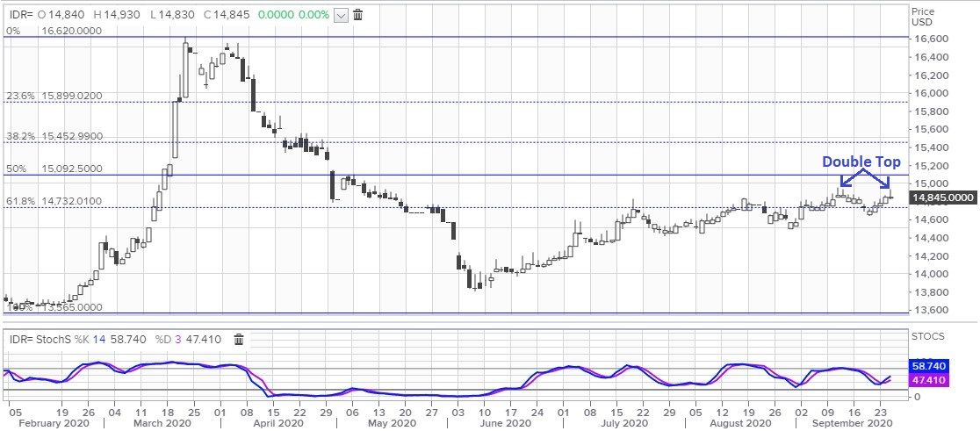The width and height of the screenshot is (980, 431).
Task: Click the 'September 2020' month label
Action: (x=851, y=423)
